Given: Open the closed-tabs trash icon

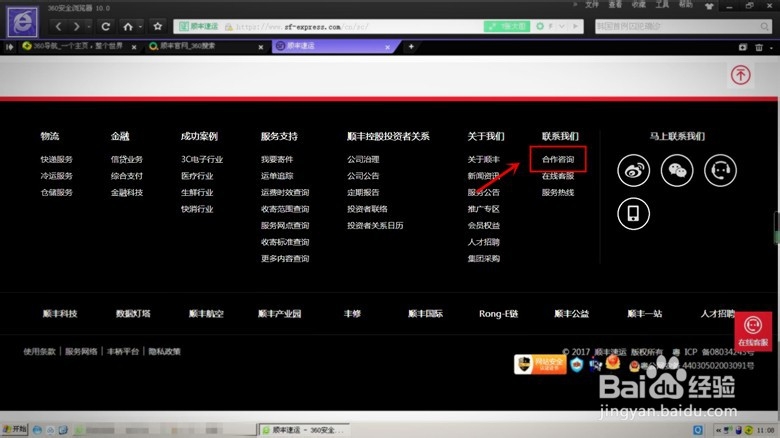Looking at the screenshot, I should tap(759, 47).
